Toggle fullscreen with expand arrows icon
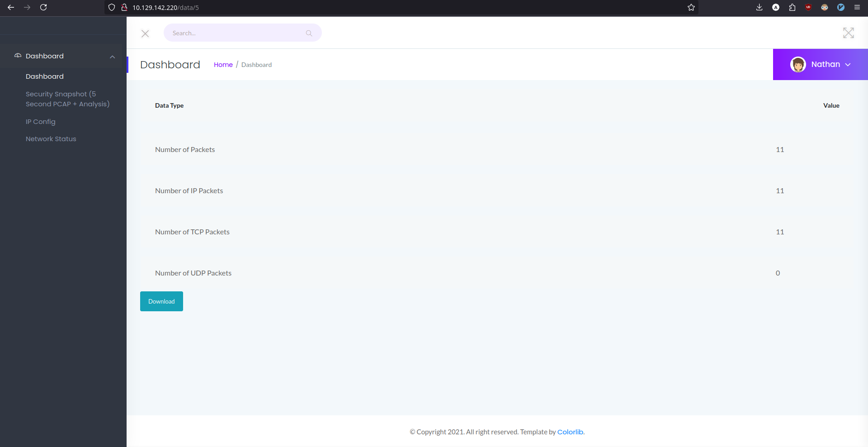Screen dimensions: 868x447 tap(849, 33)
